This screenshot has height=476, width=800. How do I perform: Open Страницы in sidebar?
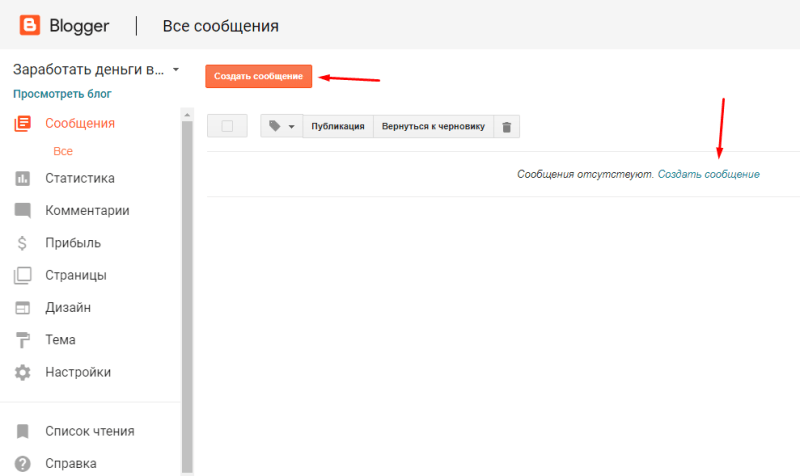point(76,275)
